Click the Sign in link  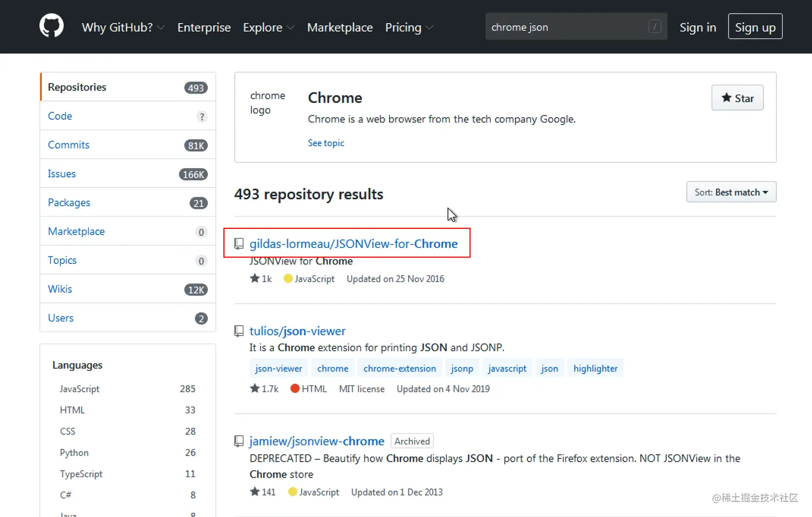click(x=698, y=27)
